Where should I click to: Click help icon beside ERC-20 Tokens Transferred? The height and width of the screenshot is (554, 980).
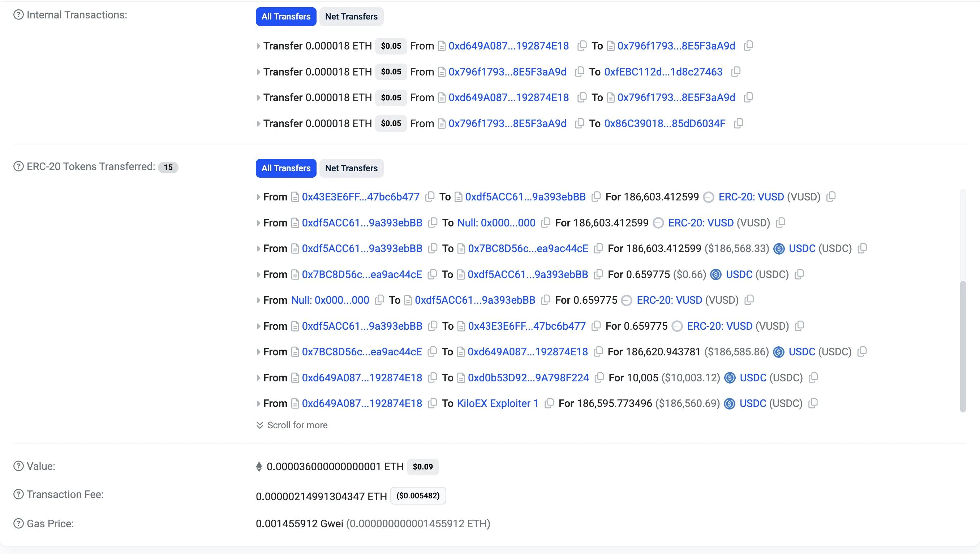[18, 166]
